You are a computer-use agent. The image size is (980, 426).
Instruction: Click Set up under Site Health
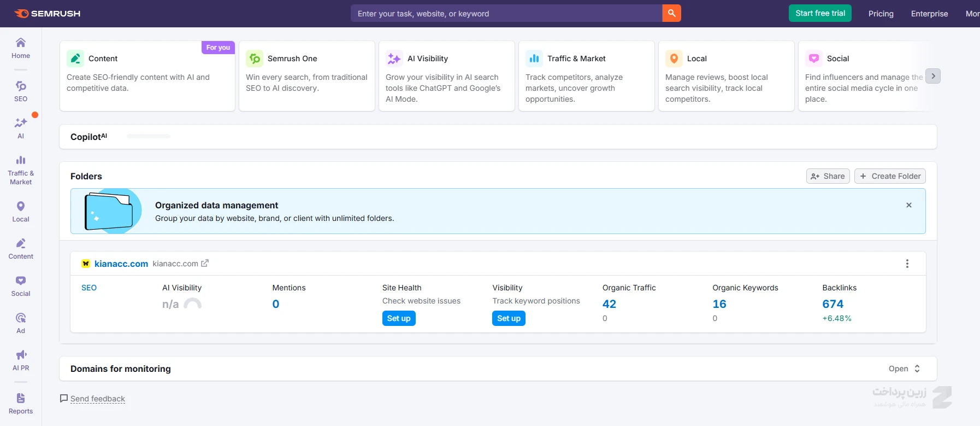tap(399, 318)
